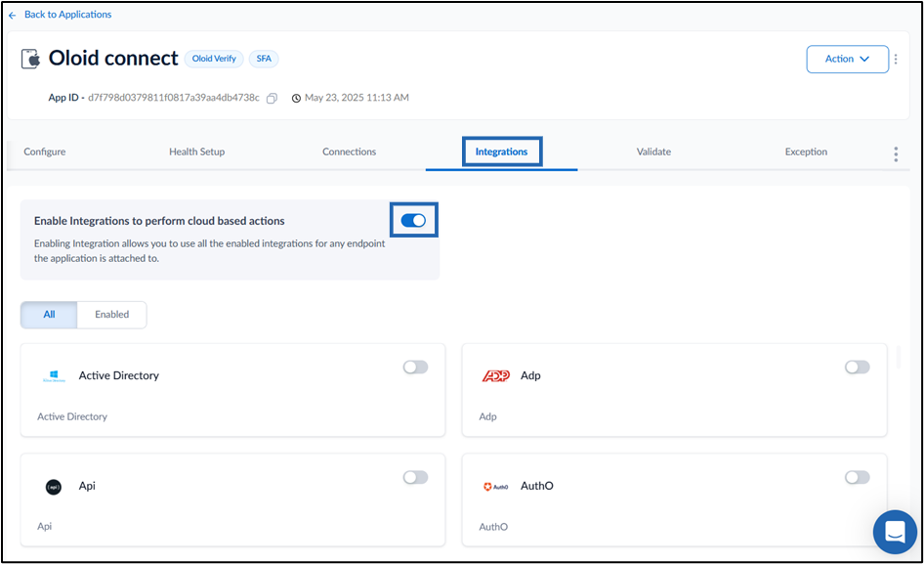This screenshot has width=924, height=564.
Task: Switch to the Connections tab
Action: click(x=349, y=152)
